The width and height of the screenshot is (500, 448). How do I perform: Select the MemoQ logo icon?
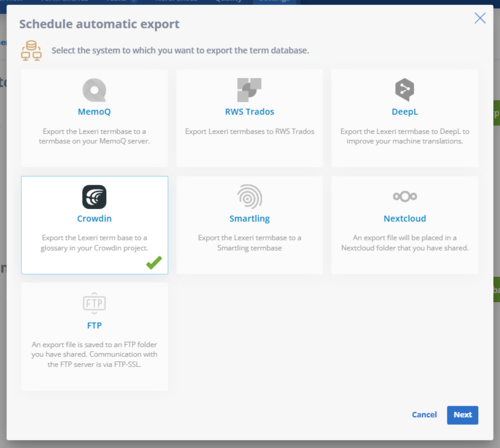94,90
